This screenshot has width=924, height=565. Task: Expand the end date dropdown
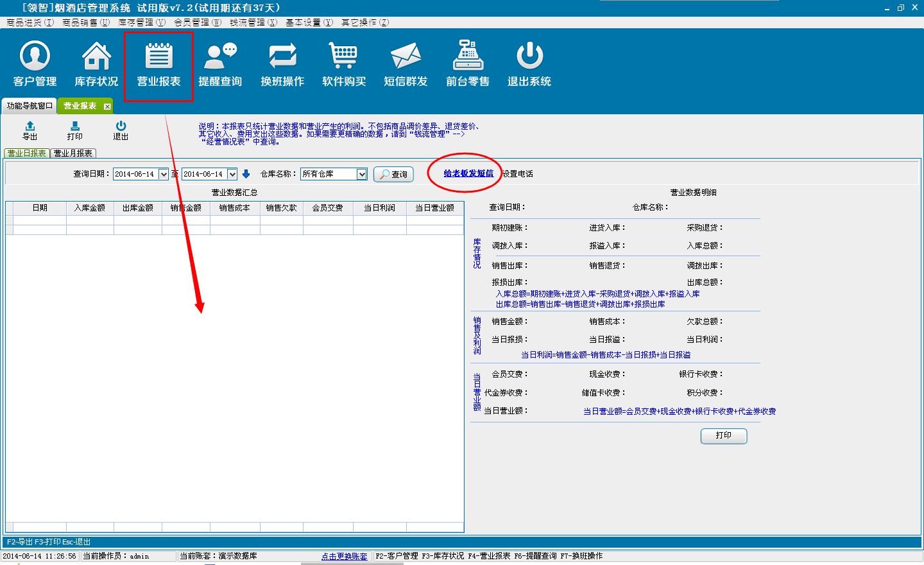(x=232, y=175)
